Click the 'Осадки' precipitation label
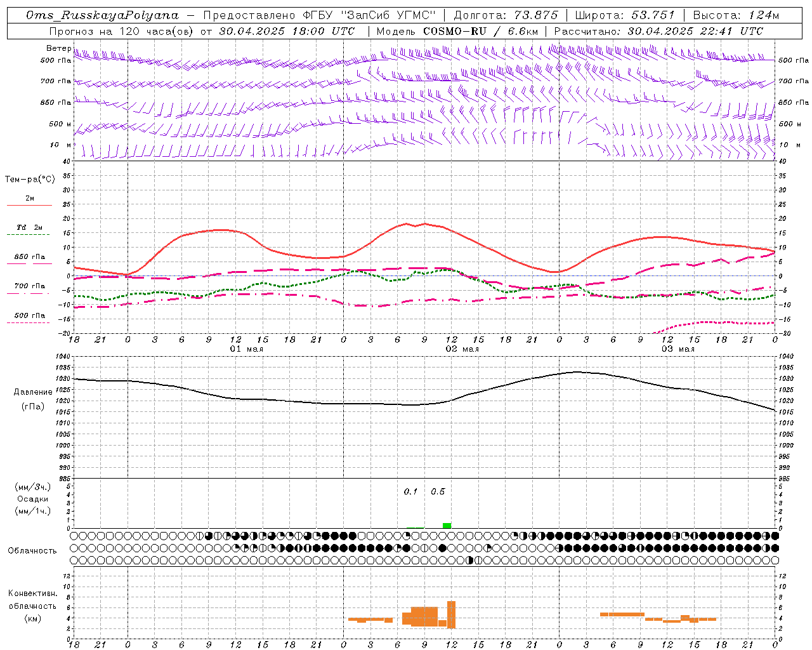812x650 pixels. 32,499
